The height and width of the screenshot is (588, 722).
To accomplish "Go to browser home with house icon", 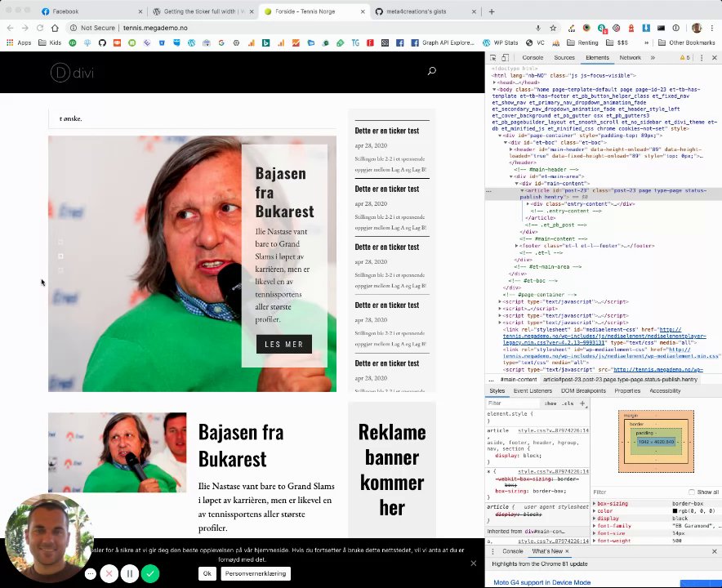I will (x=55, y=28).
